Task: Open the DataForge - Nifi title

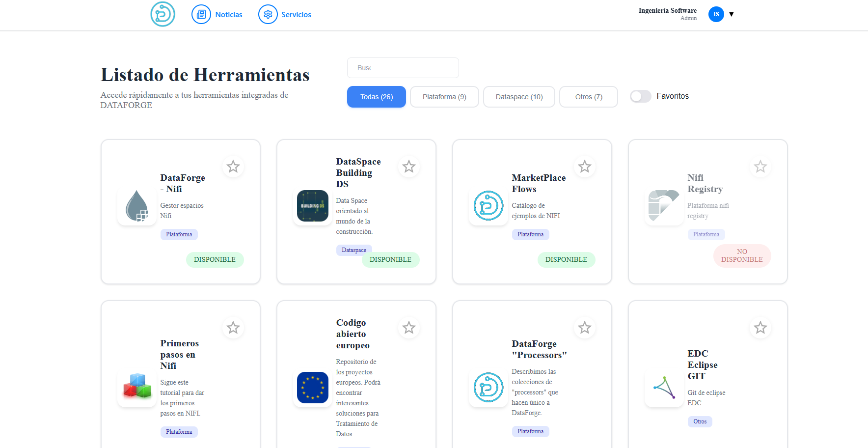Action: (x=183, y=183)
